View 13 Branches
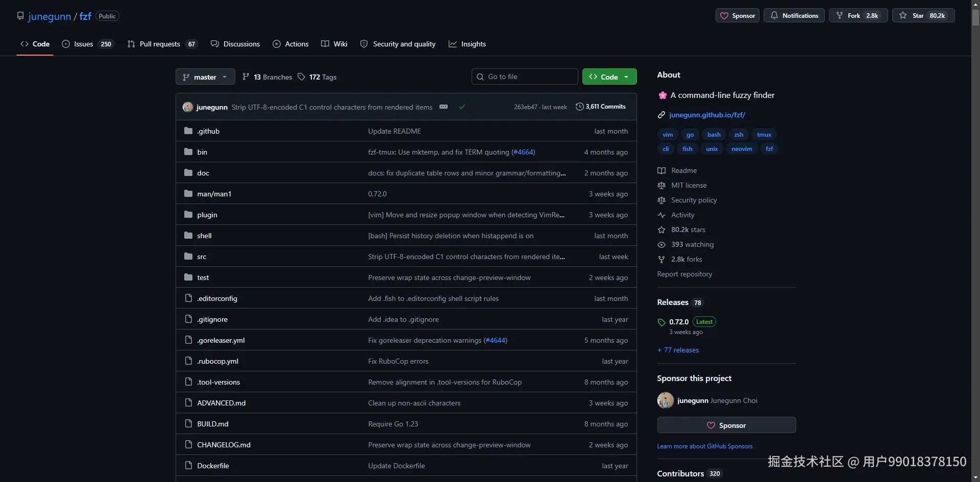980x482 pixels. 267,77
